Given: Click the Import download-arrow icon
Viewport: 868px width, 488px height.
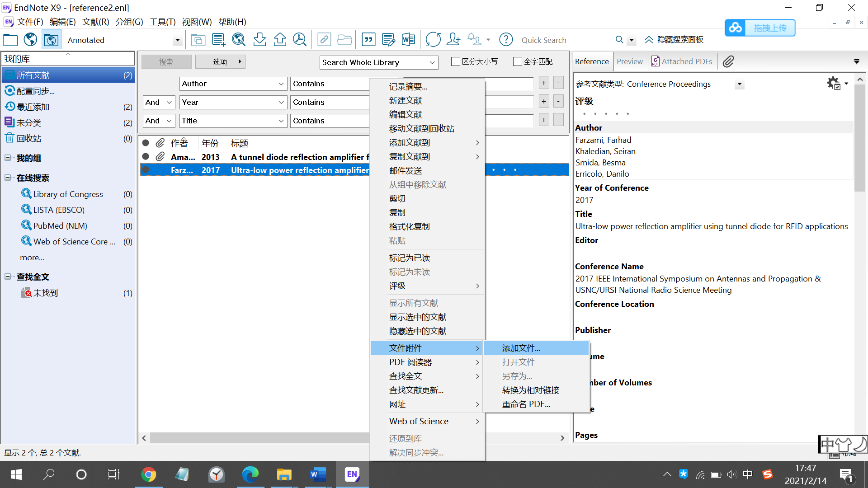Looking at the screenshot, I should 259,40.
